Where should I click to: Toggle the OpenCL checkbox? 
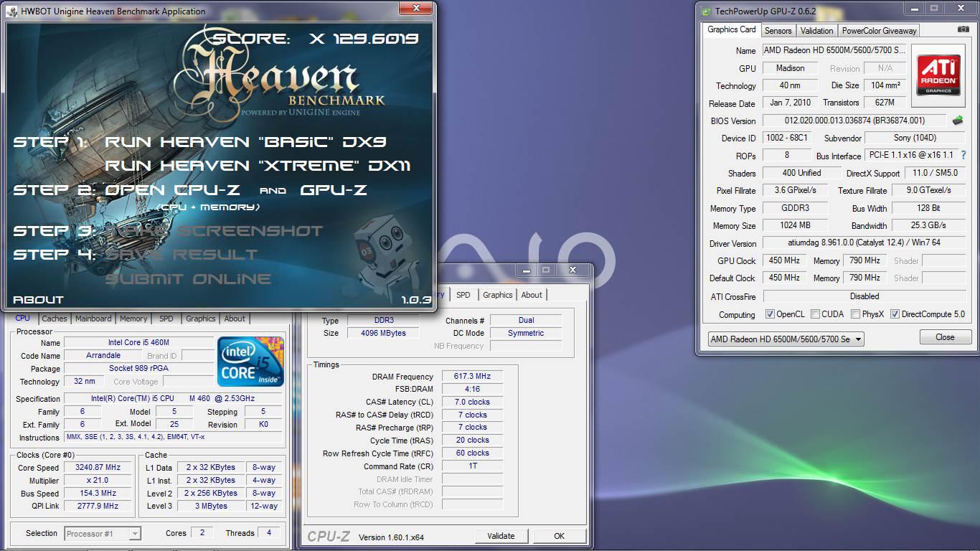(770, 314)
